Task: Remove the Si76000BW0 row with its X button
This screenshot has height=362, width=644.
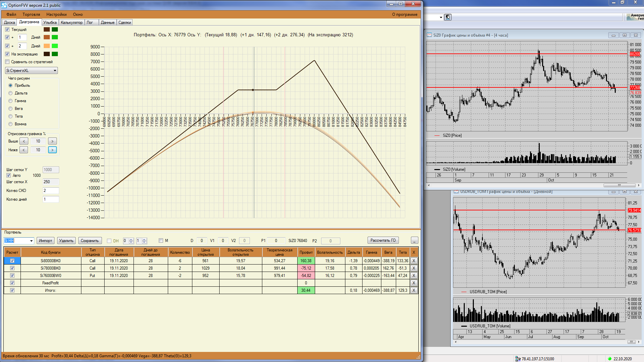Action: coord(414,276)
